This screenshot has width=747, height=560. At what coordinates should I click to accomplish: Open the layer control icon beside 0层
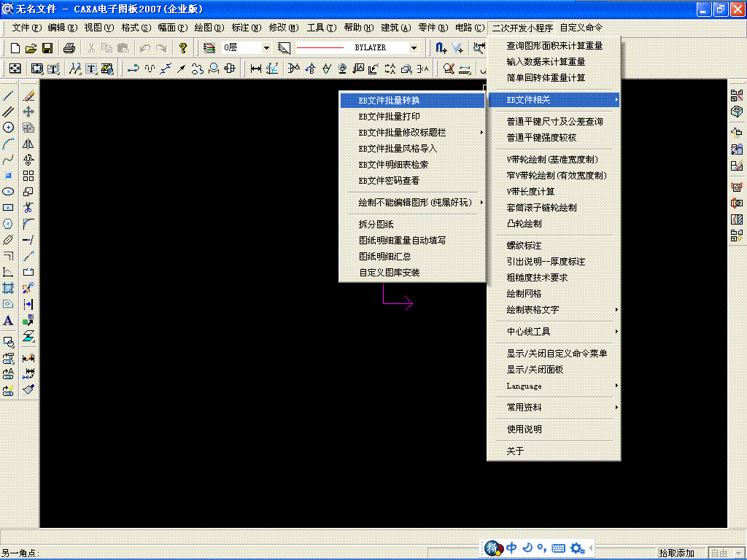[209, 47]
